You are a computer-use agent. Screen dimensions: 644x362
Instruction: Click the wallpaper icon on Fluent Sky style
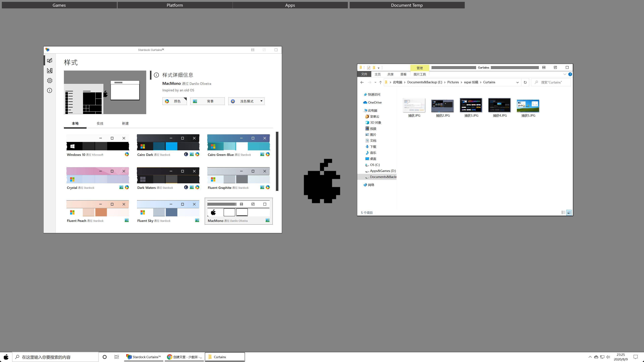tap(197, 220)
